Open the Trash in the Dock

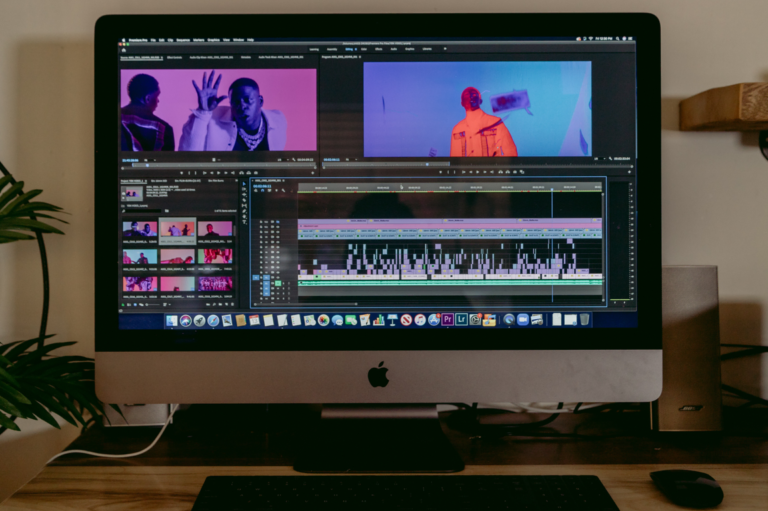pos(584,320)
